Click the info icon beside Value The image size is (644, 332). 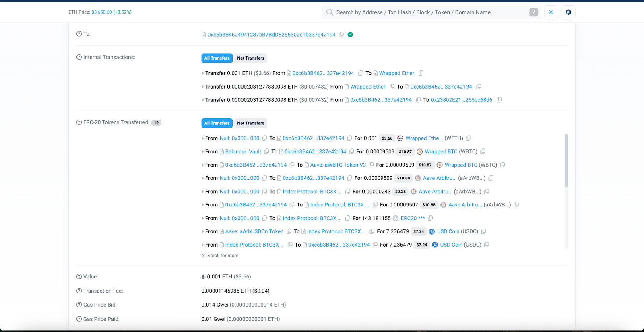click(x=79, y=277)
